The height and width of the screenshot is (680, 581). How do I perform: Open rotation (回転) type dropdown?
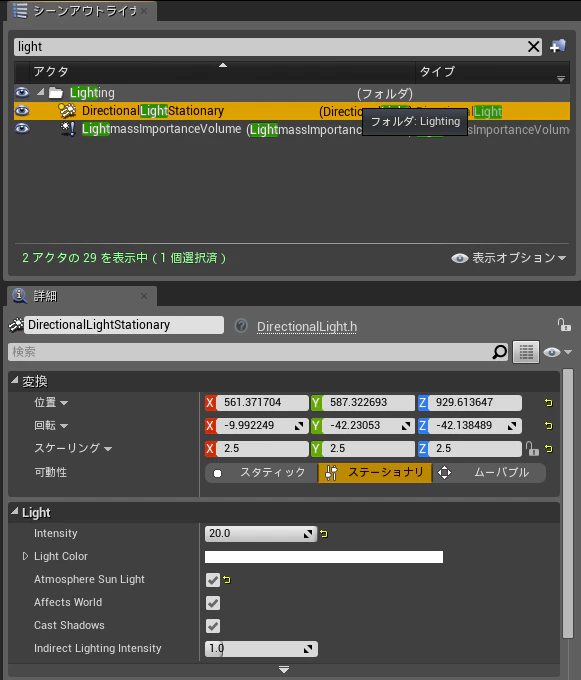click(x=64, y=426)
